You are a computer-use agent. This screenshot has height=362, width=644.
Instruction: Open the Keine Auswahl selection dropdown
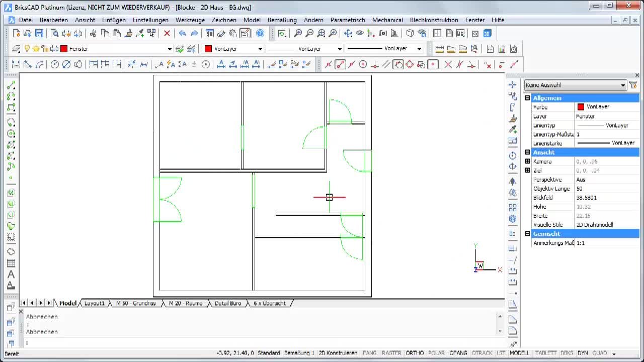pyautogui.click(x=575, y=85)
